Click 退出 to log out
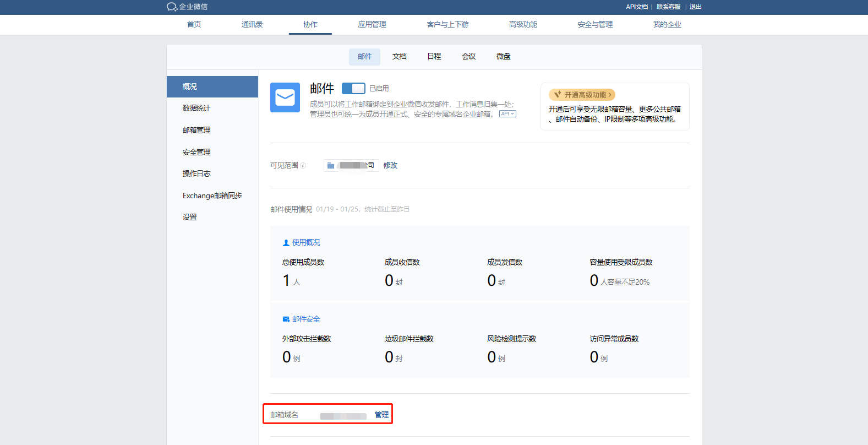Viewport: 868px width, 445px height. click(695, 7)
